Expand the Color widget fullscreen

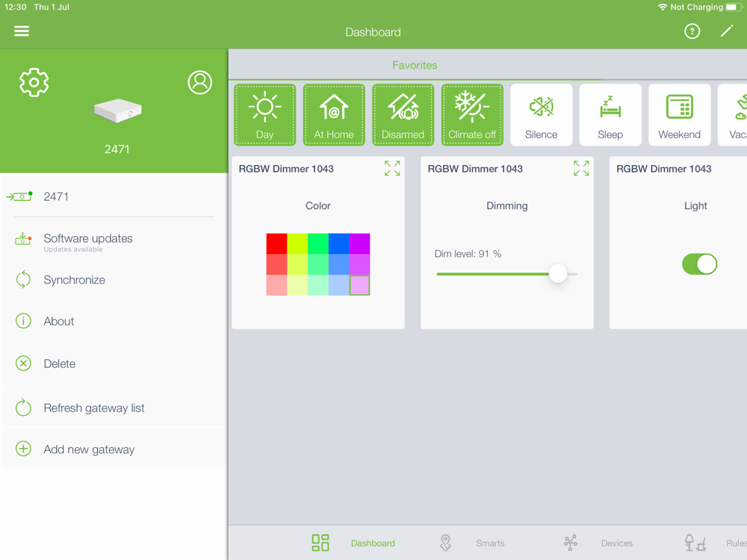tap(392, 168)
